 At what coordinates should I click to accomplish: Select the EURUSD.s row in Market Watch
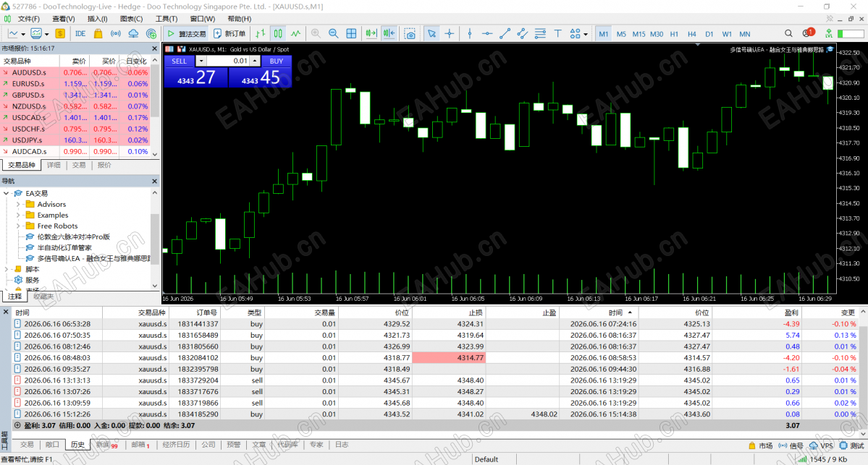[x=75, y=83]
